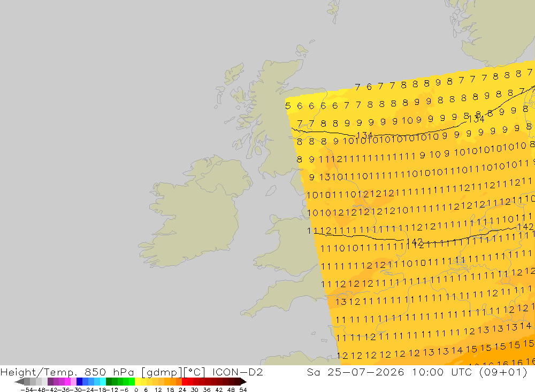Click the dark brown right arrow of the color scale
Image resolution: width=535 pixels, height=392 pixels.
243,381
